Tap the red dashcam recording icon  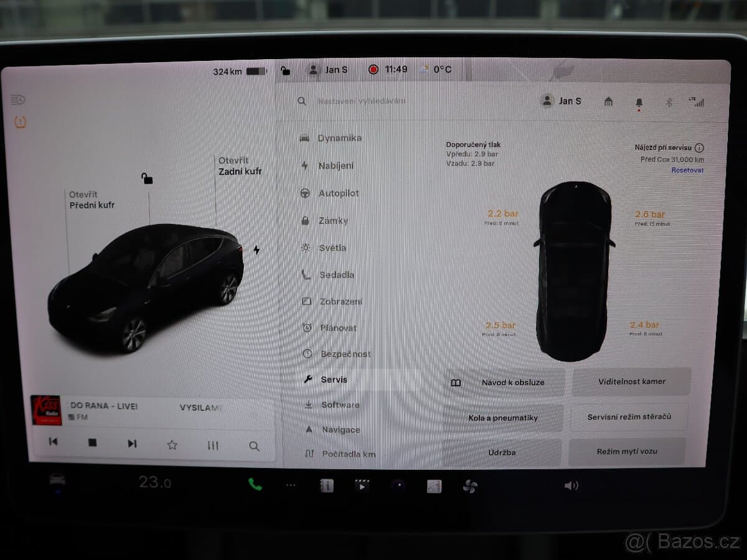[x=373, y=70]
